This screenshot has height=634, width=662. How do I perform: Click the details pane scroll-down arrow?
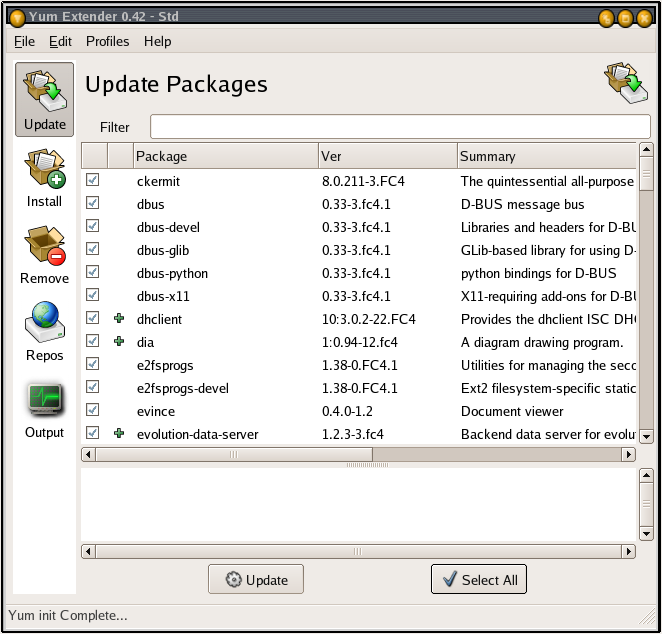[646, 534]
